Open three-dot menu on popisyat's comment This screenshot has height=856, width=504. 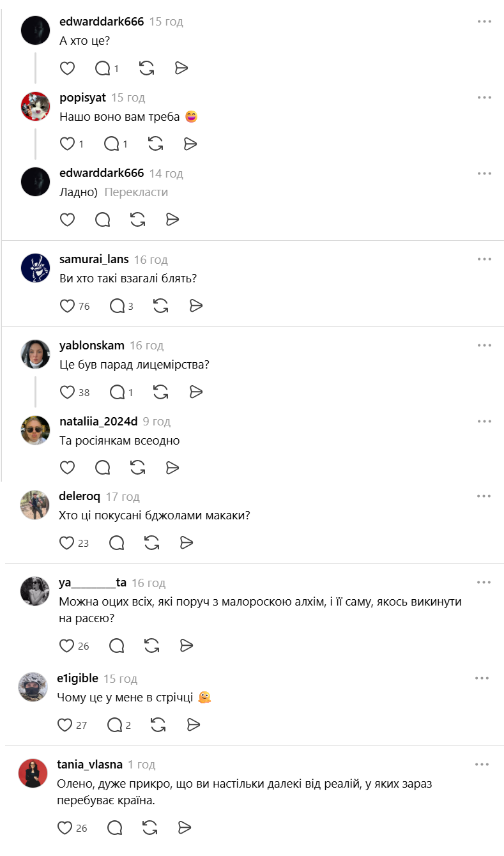[484, 98]
